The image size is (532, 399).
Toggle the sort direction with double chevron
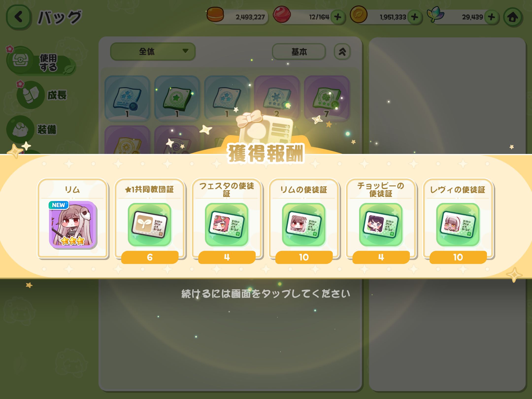point(342,51)
